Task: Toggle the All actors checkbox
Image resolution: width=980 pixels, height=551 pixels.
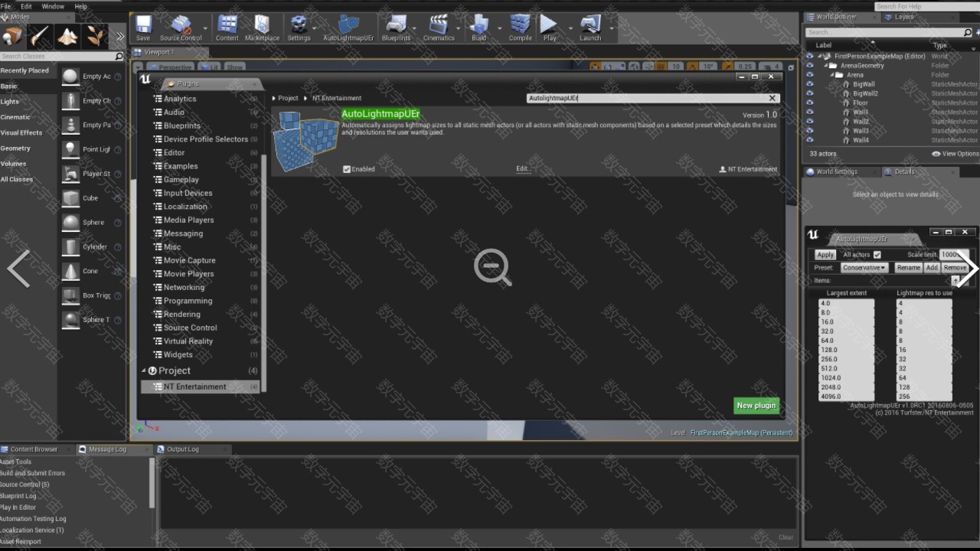Action: tap(877, 255)
